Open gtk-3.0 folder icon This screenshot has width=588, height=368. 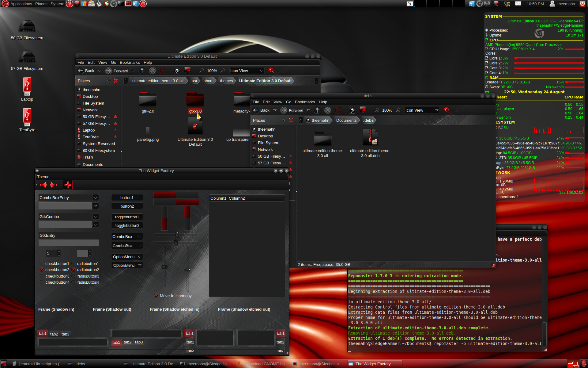point(195,100)
